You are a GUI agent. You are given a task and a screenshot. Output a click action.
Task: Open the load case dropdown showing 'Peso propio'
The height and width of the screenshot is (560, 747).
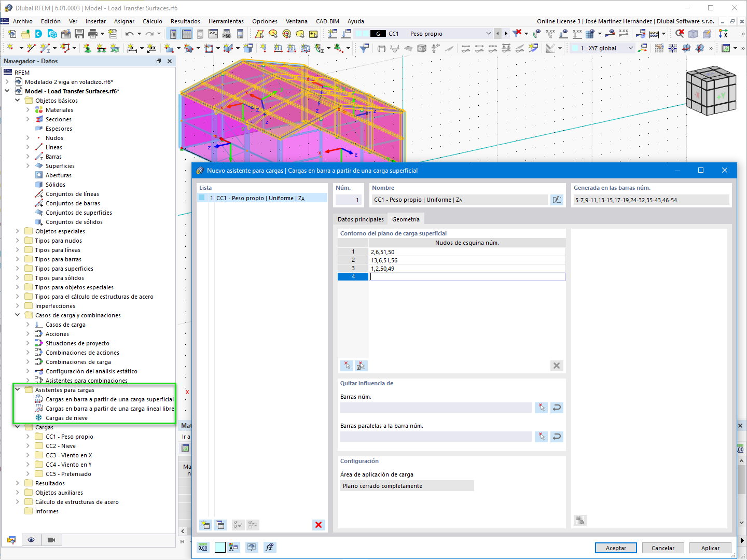point(488,33)
